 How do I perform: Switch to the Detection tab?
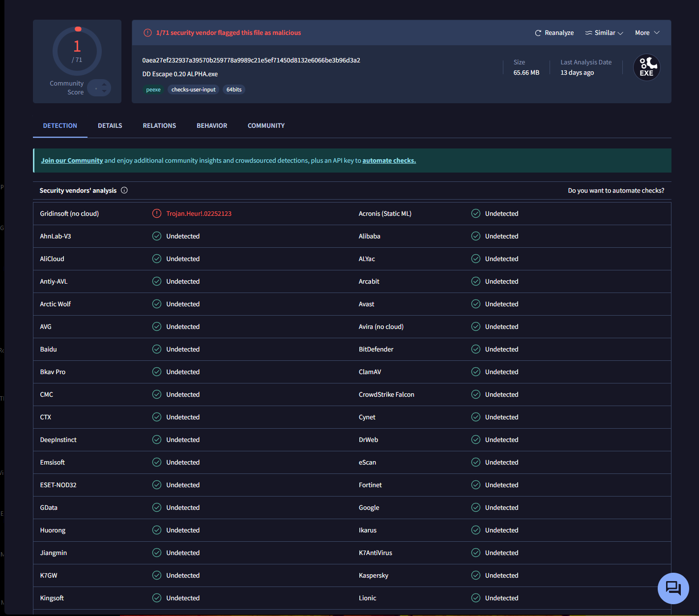click(60, 126)
